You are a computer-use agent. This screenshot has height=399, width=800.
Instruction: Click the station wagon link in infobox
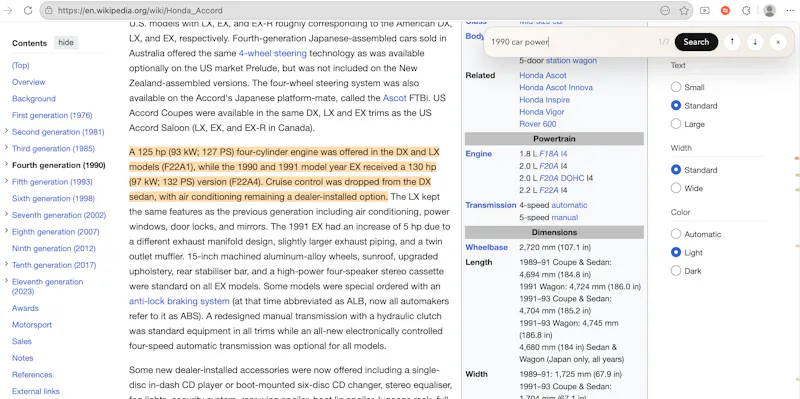(x=571, y=60)
